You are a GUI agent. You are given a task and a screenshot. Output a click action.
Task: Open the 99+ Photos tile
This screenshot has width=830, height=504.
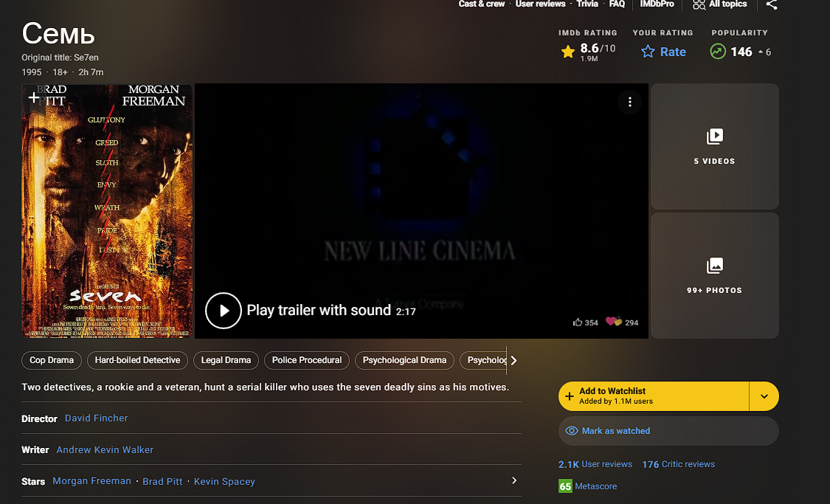click(715, 275)
